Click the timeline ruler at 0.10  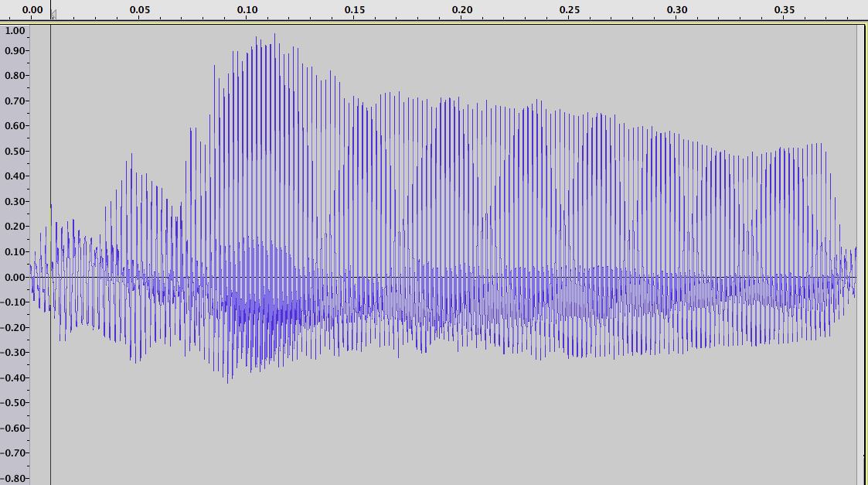pyautogui.click(x=247, y=9)
